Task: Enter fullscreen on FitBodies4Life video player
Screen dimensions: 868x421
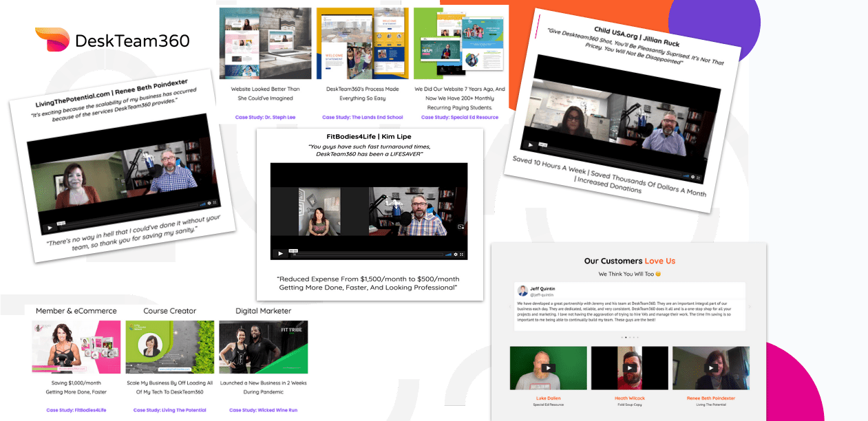Action: click(463, 254)
